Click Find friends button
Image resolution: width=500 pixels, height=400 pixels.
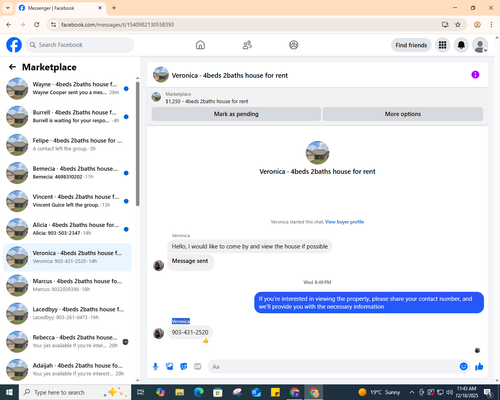pos(411,45)
